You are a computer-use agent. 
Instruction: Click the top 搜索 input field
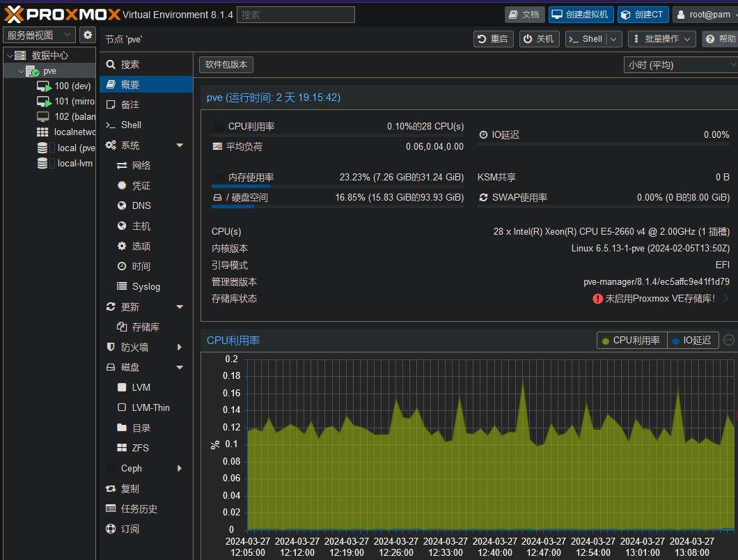tap(295, 15)
